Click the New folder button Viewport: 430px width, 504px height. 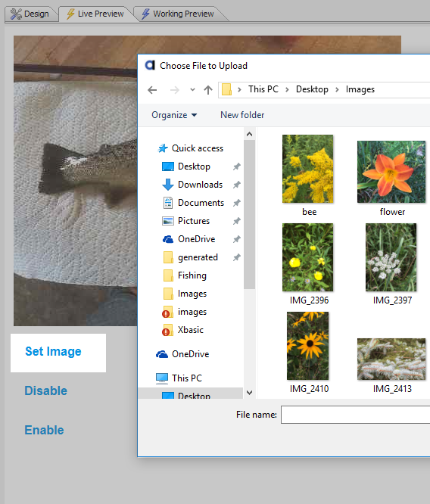(x=242, y=115)
